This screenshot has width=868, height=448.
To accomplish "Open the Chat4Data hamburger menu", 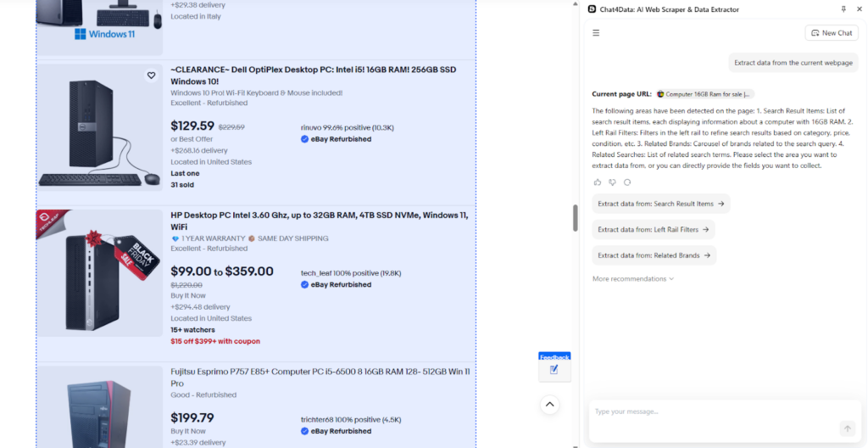I will [596, 33].
